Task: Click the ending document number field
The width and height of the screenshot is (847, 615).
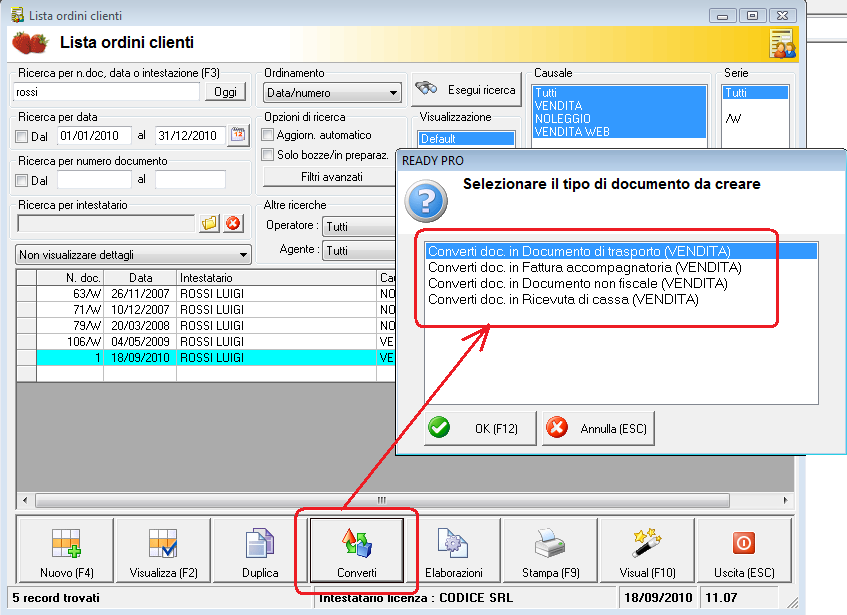Action: [x=190, y=180]
